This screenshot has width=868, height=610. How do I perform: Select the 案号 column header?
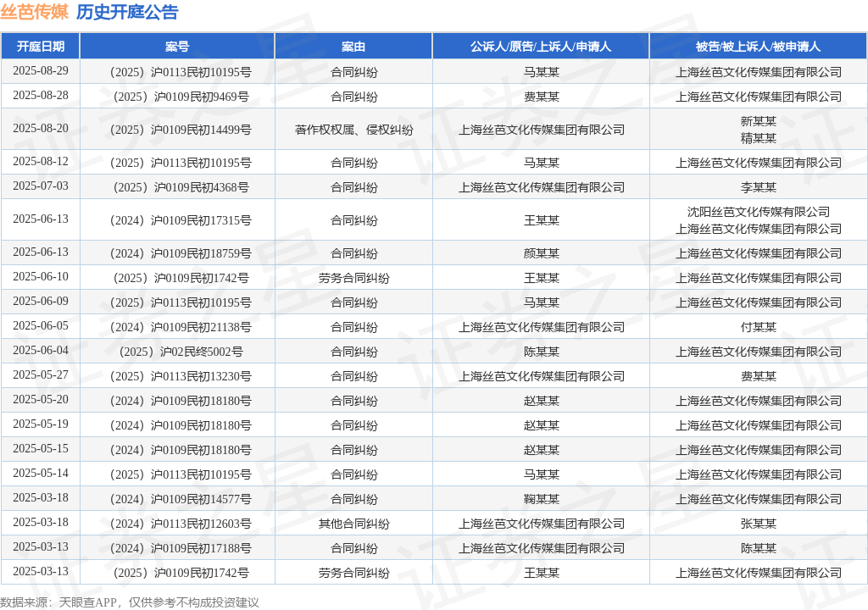177,47
